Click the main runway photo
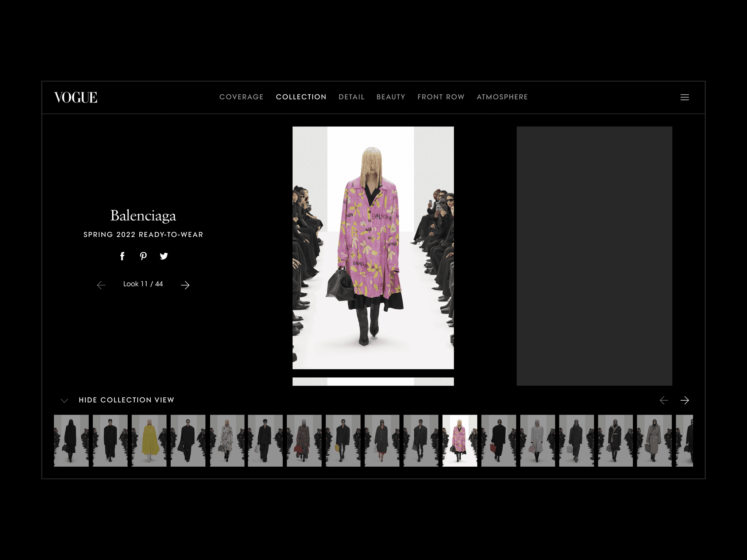This screenshot has height=560, width=747. [373, 248]
